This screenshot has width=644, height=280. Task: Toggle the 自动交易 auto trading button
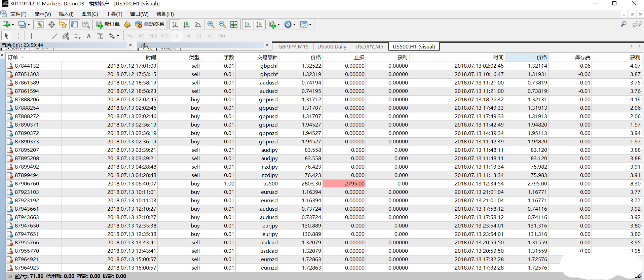click(149, 24)
